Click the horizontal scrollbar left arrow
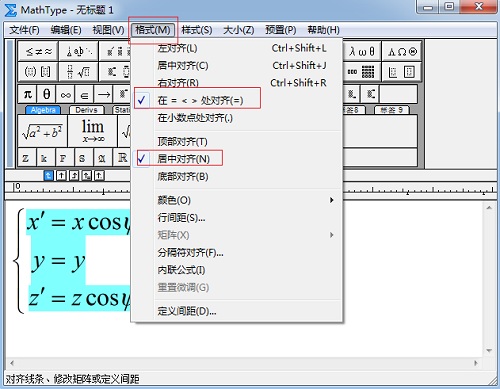The height and width of the screenshot is (389, 500). pyautogui.click(x=12, y=363)
